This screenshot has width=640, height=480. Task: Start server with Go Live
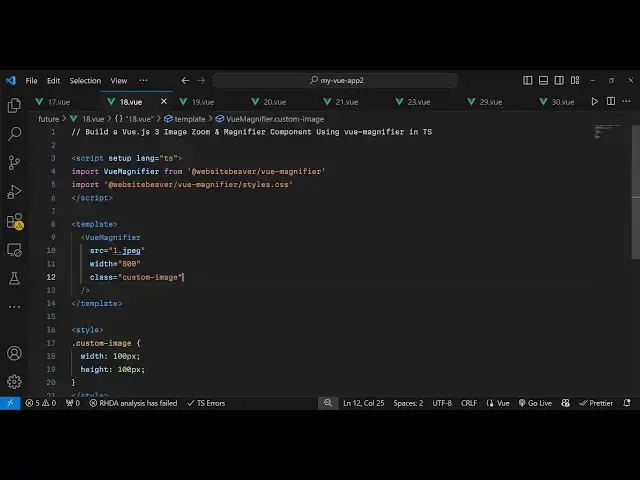535,403
